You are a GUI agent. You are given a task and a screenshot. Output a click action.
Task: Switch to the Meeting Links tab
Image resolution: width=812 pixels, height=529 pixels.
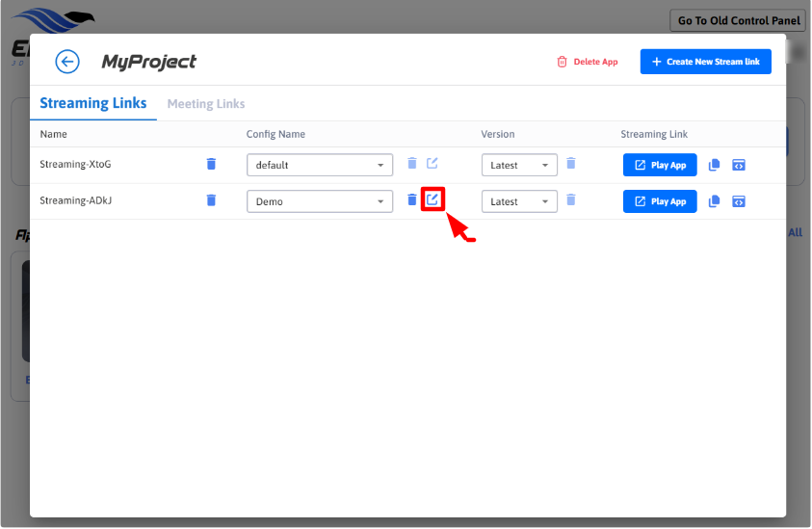coord(206,104)
